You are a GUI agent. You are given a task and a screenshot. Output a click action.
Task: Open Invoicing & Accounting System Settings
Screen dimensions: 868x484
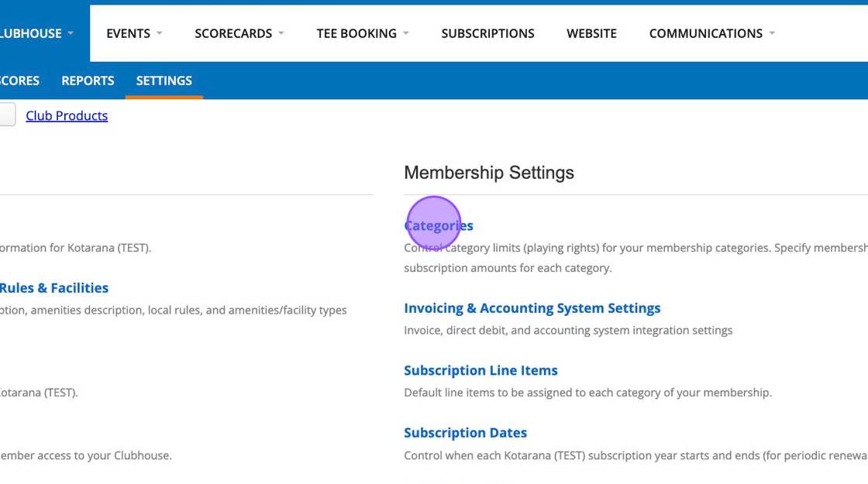tap(532, 308)
